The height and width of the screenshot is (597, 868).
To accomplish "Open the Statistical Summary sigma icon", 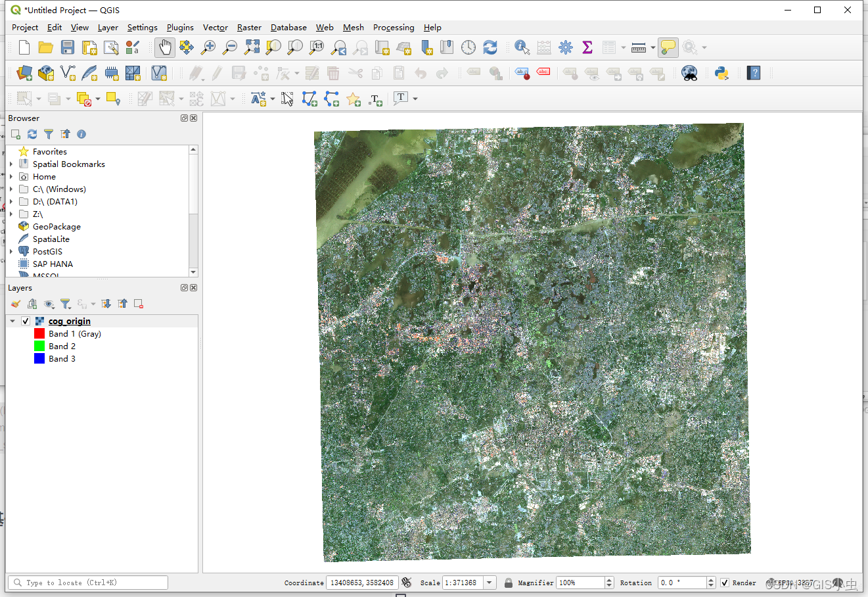I will [587, 47].
